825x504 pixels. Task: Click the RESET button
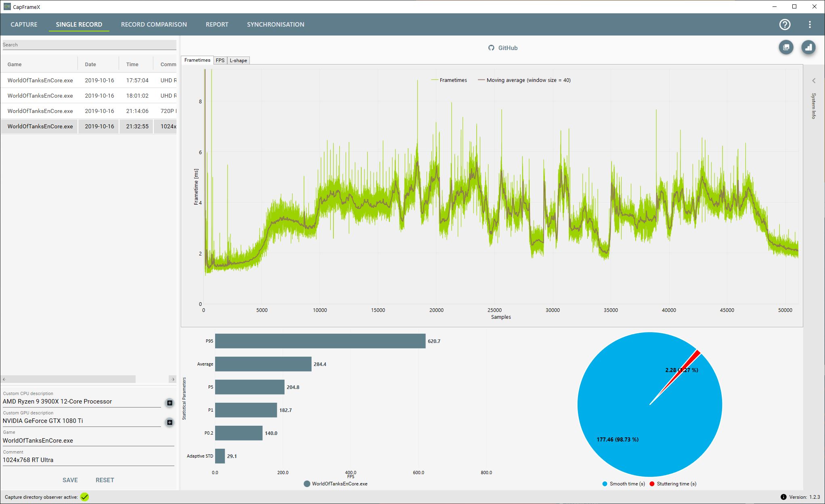click(x=105, y=480)
